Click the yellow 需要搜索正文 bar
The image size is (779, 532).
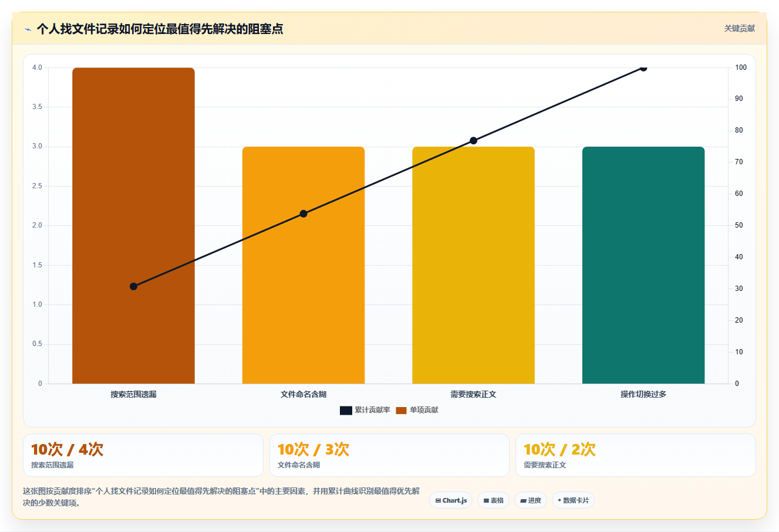pos(473,265)
